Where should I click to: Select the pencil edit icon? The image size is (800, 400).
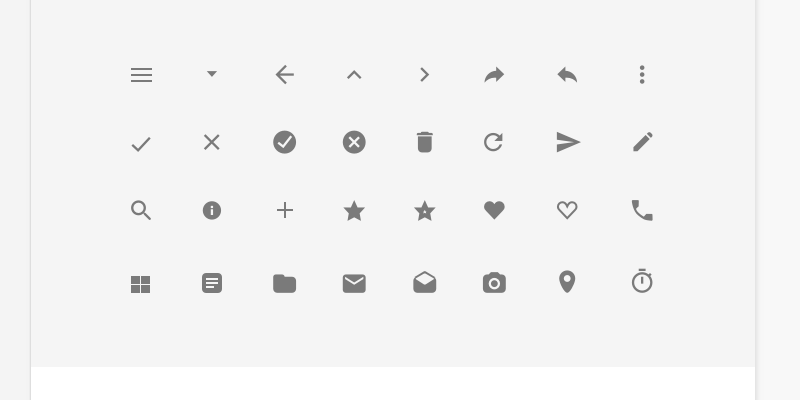click(x=642, y=142)
